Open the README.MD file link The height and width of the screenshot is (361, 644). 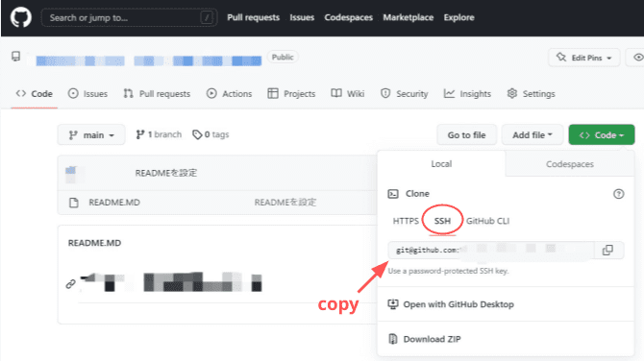pyautogui.click(x=114, y=203)
